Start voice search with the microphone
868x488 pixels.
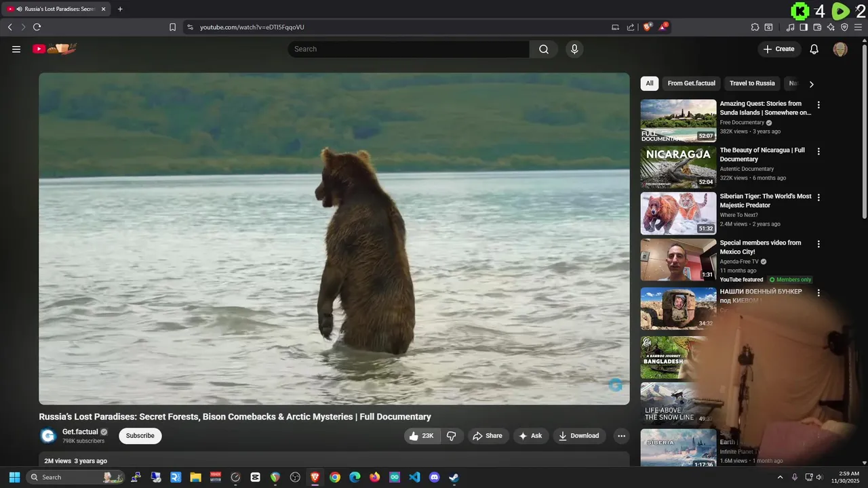click(574, 49)
